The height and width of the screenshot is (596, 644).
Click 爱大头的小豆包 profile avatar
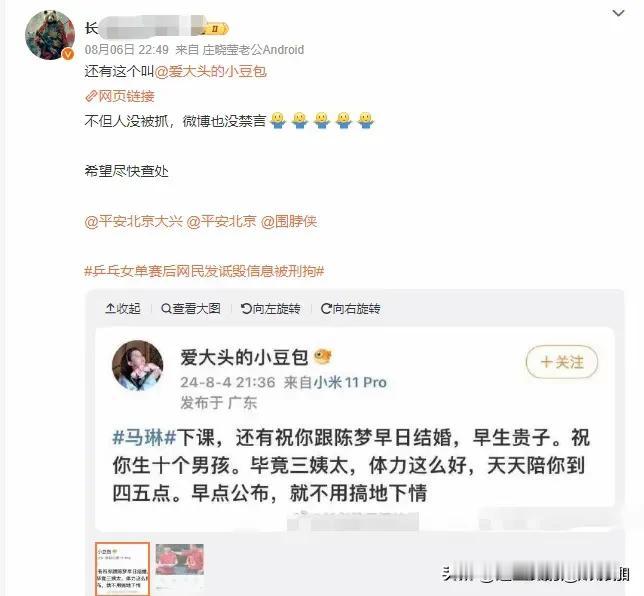138,365
